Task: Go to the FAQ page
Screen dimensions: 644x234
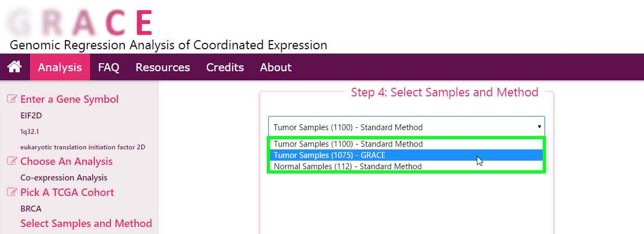Action: [108, 67]
